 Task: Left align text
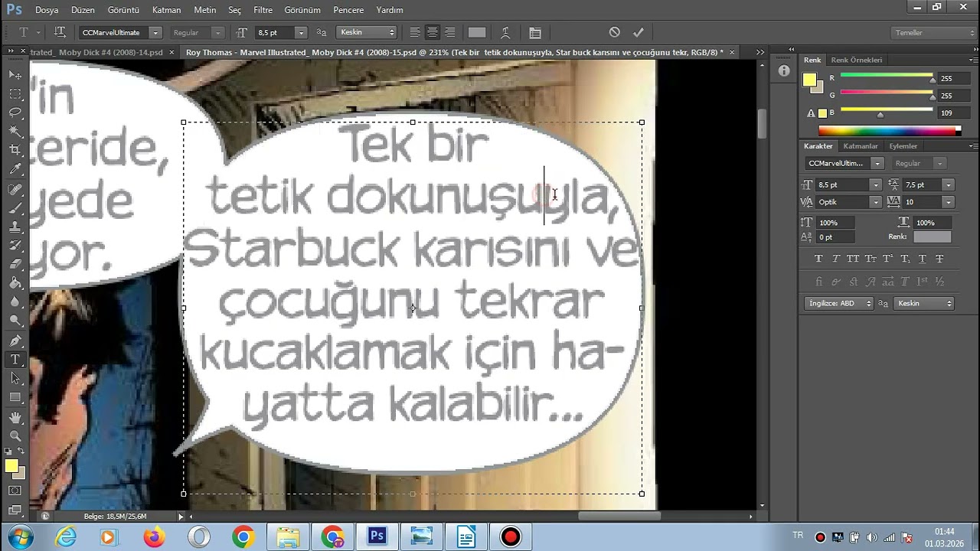coord(414,32)
